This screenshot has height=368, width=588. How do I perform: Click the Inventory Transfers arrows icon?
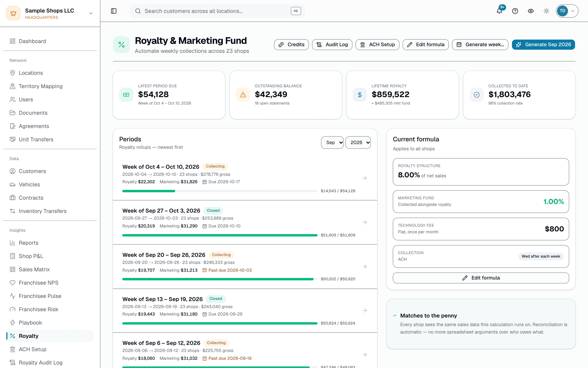click(x=12, y=211)
